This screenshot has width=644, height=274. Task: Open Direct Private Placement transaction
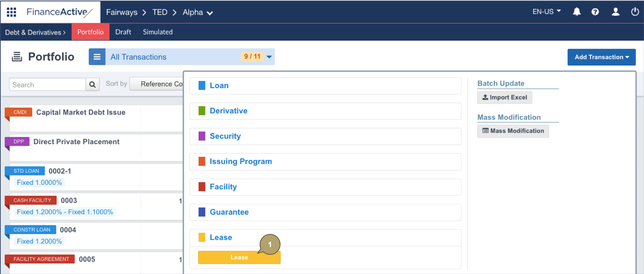76,142
